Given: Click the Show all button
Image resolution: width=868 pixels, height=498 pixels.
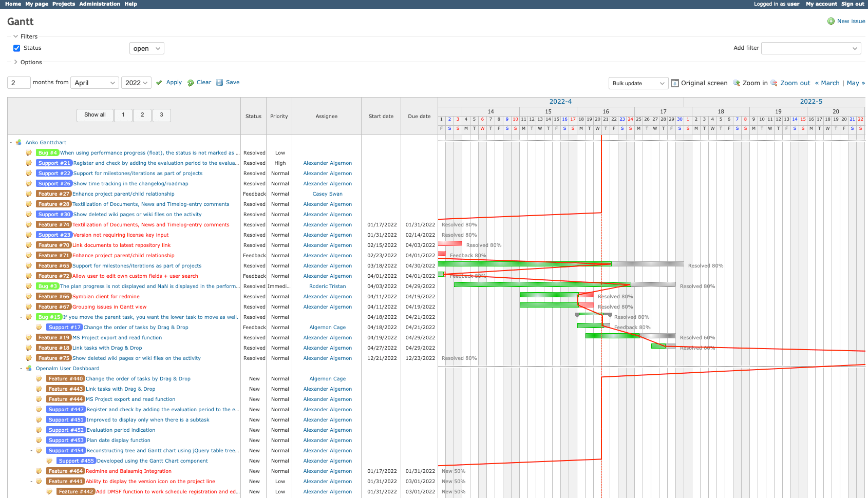Looking at the screenshot, I should pyautogui.click(x=95, y=115).
